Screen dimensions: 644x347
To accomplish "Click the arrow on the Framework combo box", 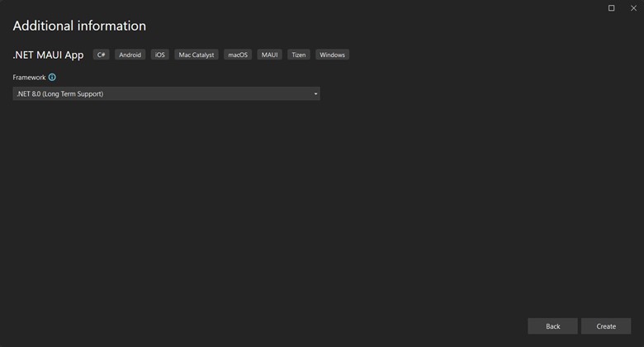I will click(315, 94).
